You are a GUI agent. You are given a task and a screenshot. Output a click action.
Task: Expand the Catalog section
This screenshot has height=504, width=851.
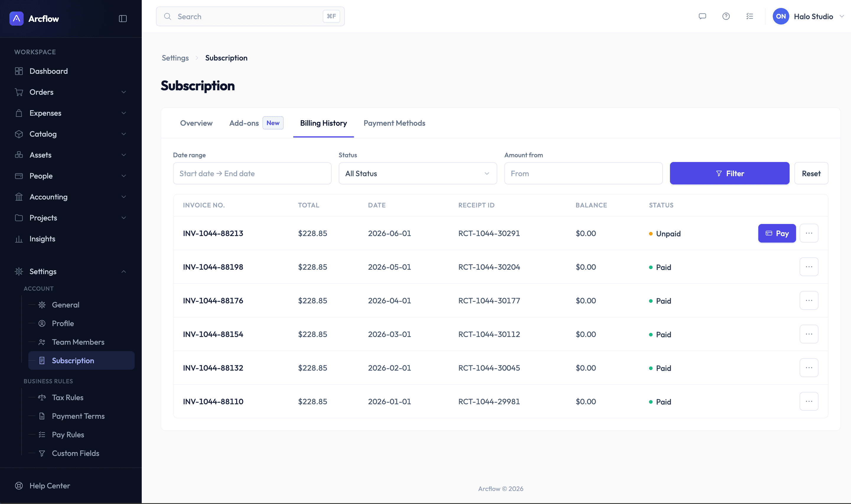(x=71, y=134)
